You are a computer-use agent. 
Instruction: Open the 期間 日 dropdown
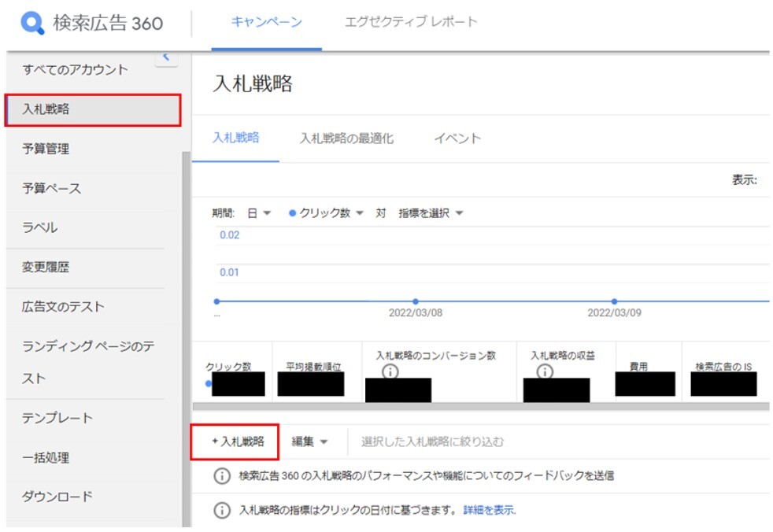259,213
